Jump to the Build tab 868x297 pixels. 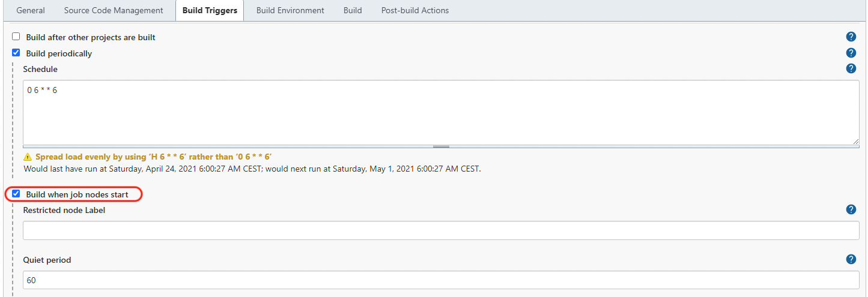[x=353, y=10]
